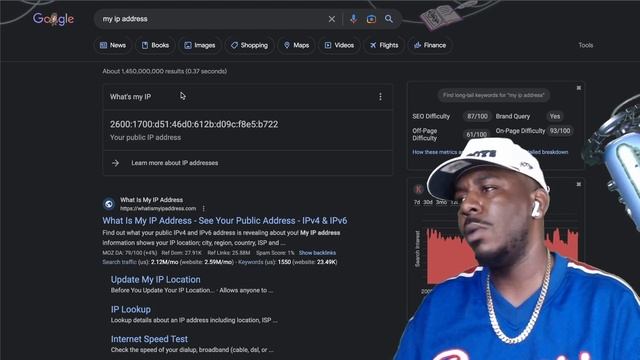
Task: Open the Internet Speed Test sitelink
Action: tap(149, 339)
